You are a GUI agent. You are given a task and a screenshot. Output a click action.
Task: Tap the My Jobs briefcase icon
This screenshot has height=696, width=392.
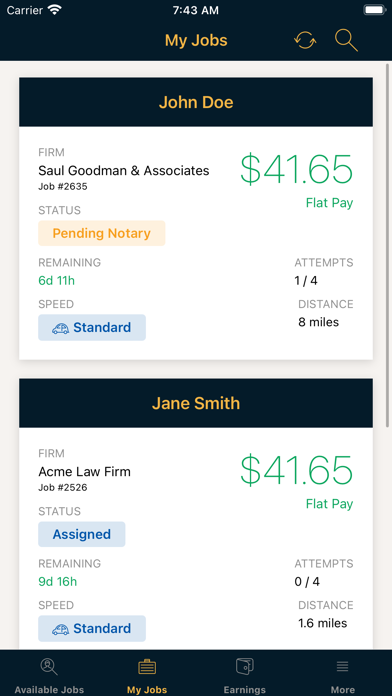pos(147,667)
